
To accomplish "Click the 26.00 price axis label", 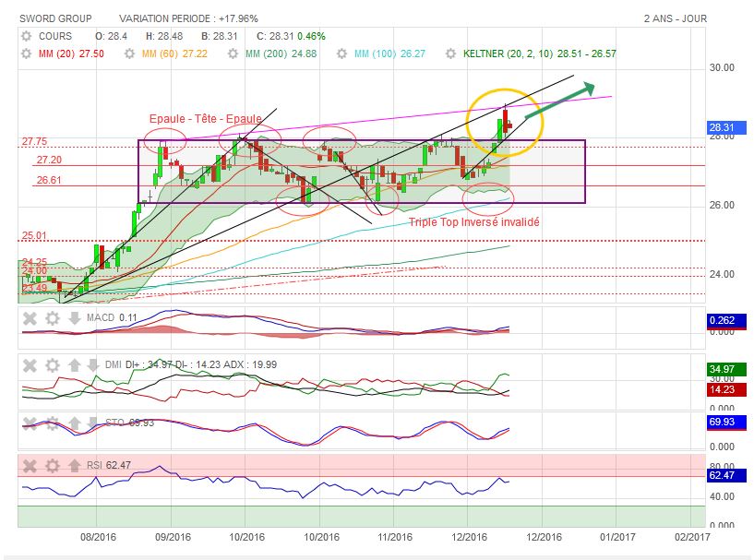I will [722, 205].
